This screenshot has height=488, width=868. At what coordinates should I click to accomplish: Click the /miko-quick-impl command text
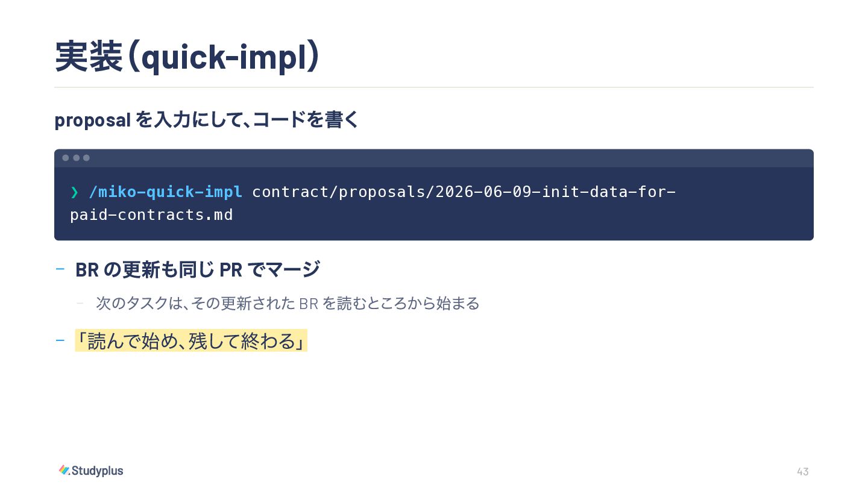[166, 192]
